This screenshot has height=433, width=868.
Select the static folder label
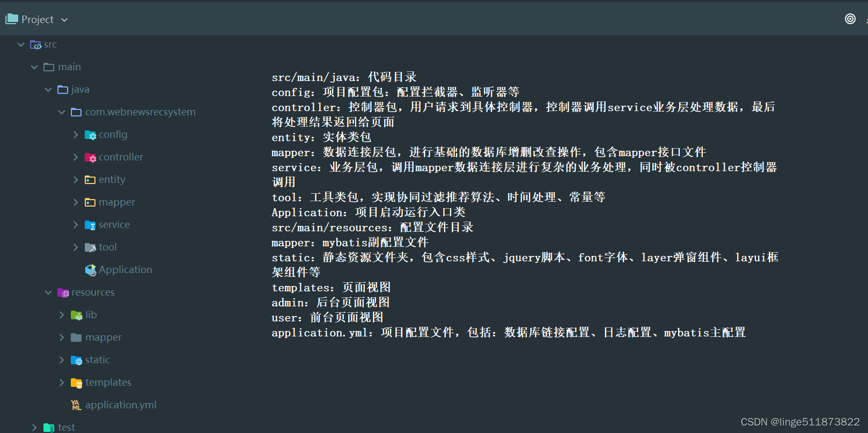click(x=98, y=360)
